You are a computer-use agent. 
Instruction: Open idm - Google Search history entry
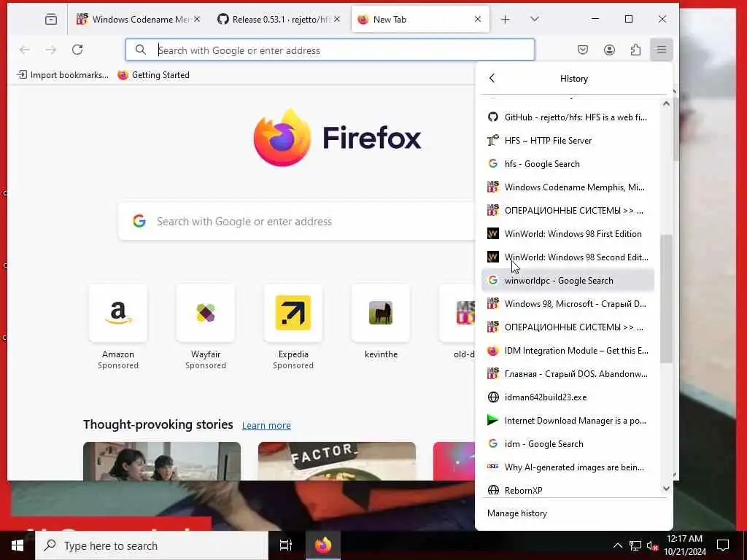point(568,444)
